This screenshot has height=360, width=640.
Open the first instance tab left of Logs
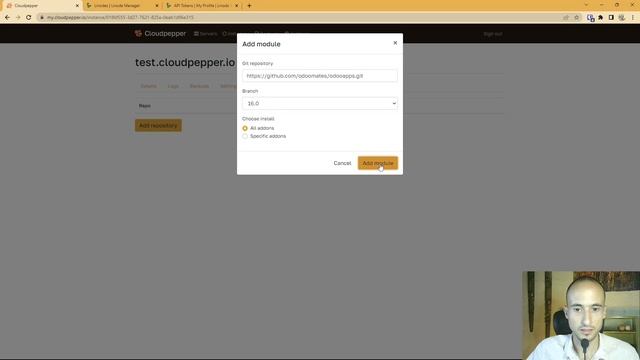pos(149,86)
